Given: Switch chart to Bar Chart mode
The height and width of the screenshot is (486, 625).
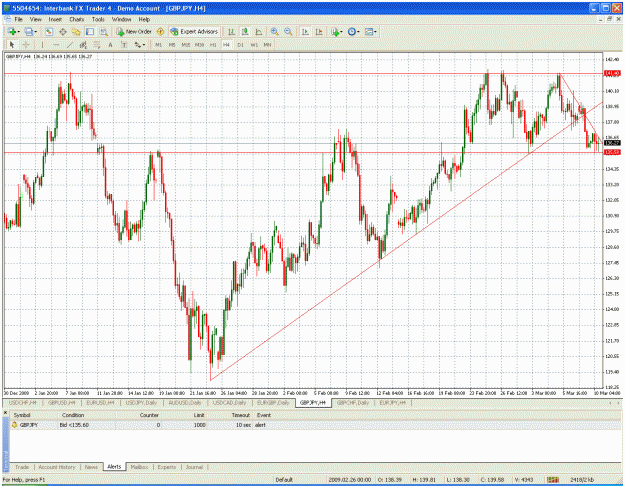Looking at the screenshot, I should click(231, 32).
